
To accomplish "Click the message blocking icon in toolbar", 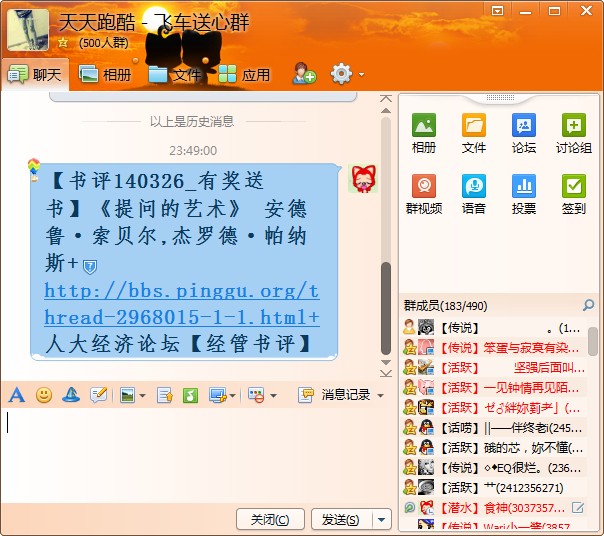I will tap(256, 395).
